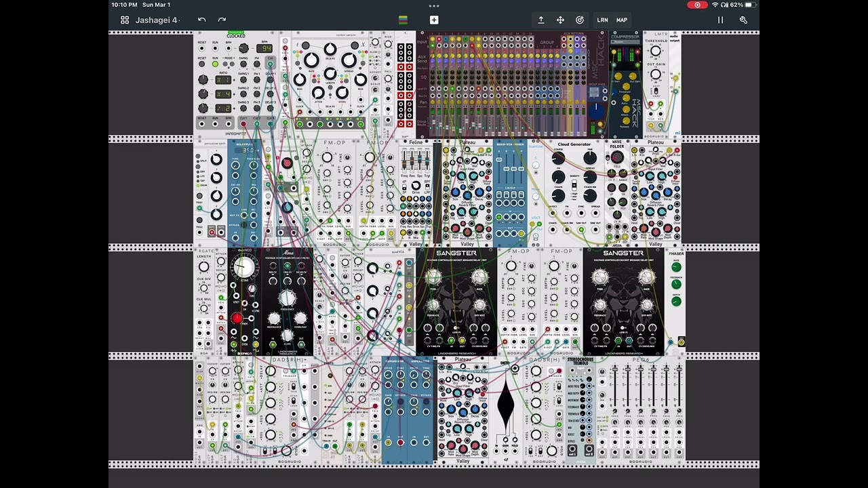Open the patch browser grid icon
The height and width of the screenshot is (488, 868).
point(125,20)
